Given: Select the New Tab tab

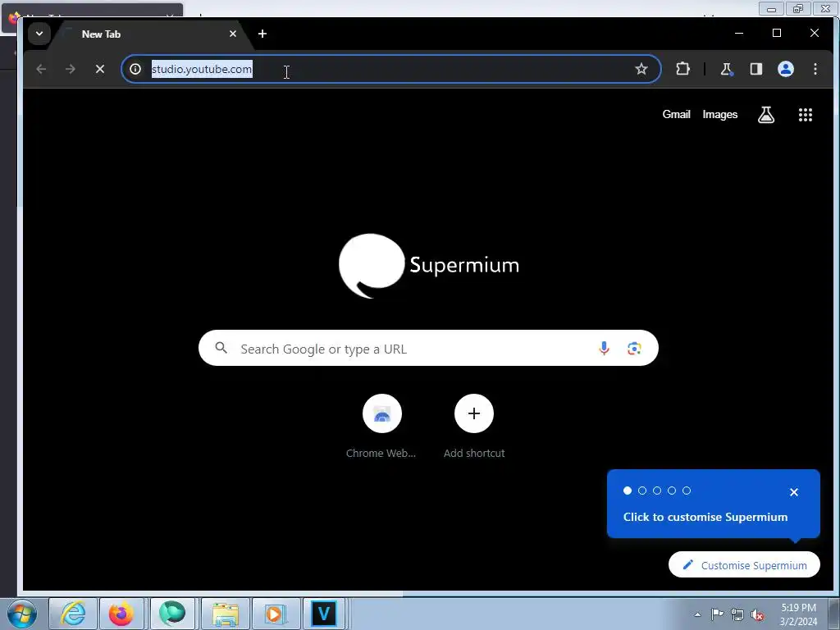Looking at the screenshot, I should [150, 34].
